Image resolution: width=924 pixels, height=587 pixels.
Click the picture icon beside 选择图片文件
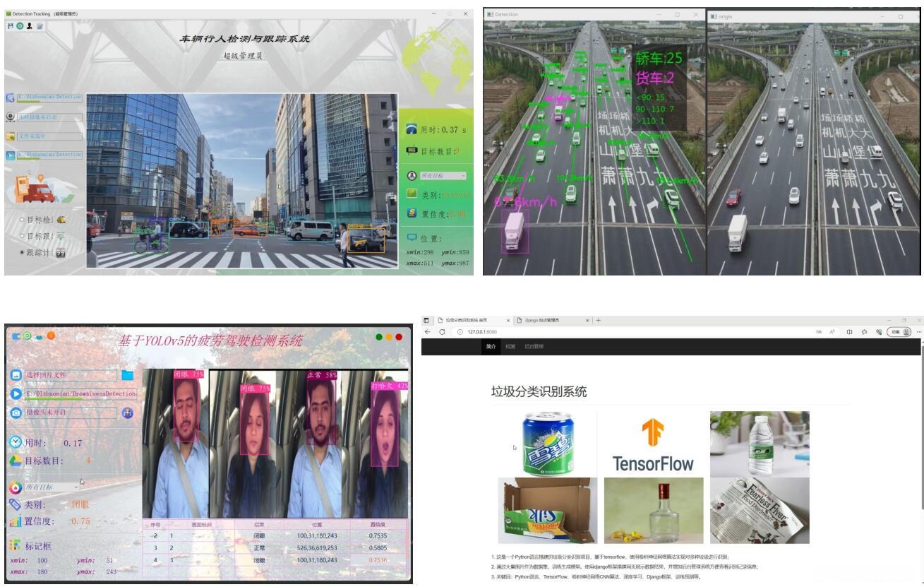pos(16,375)
